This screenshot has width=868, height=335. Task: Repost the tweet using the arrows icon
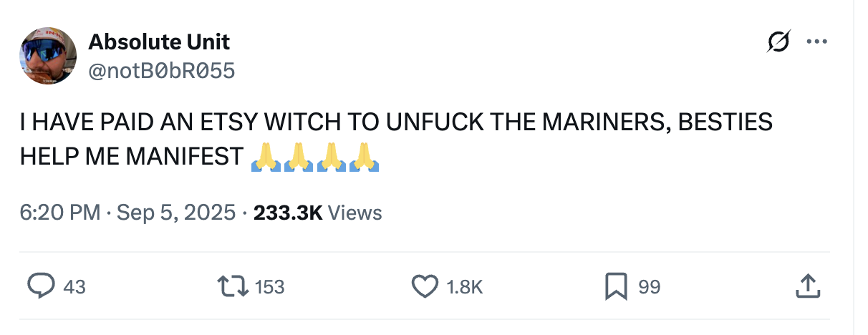point(233,287)
